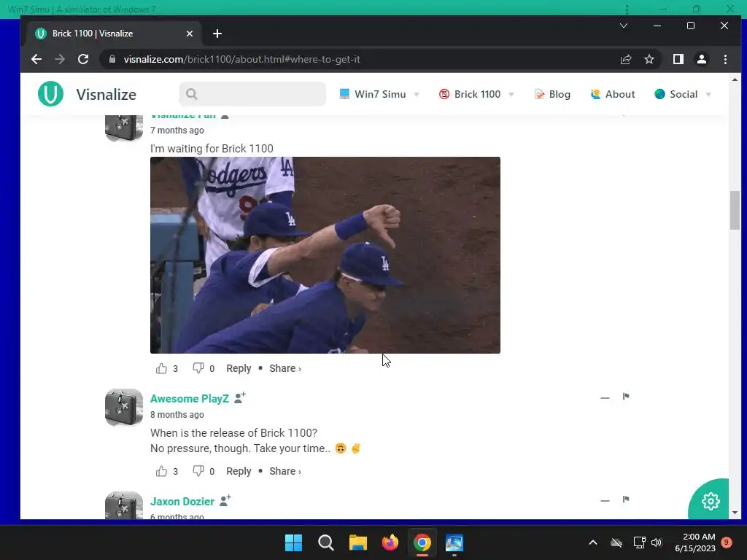Viewport: 747px width, 560px height.
Task: Collapse Awesome PlayZ's comment
Action: (605, 397)
